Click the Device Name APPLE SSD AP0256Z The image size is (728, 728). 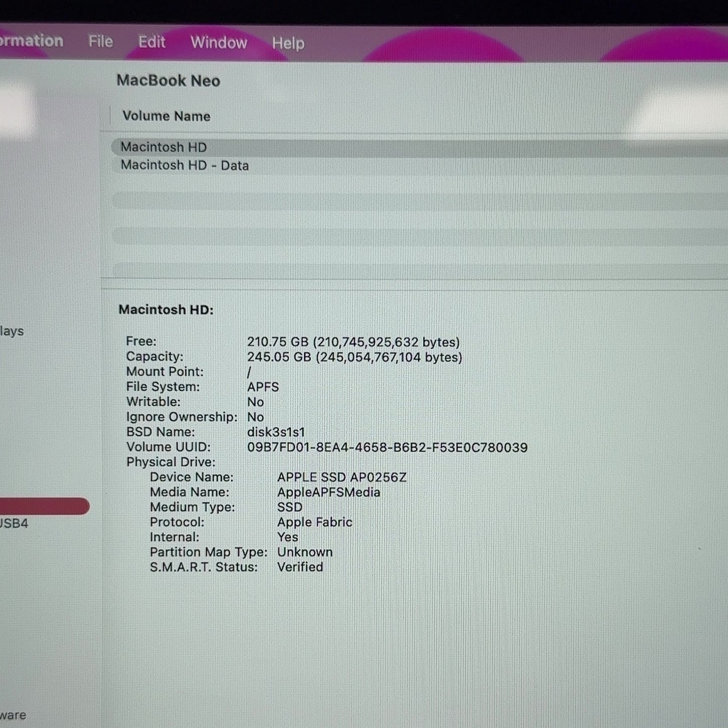click(x=342, y=477)
